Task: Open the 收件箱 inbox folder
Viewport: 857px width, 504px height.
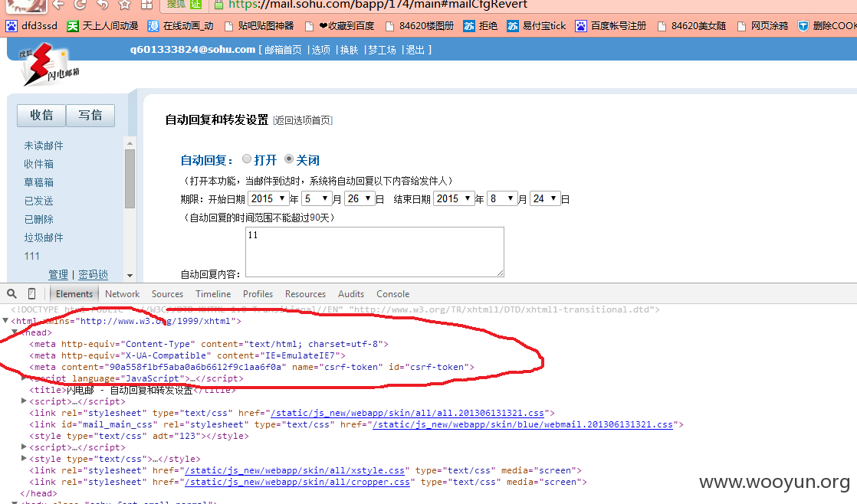Action: click(x=39, y=164)
